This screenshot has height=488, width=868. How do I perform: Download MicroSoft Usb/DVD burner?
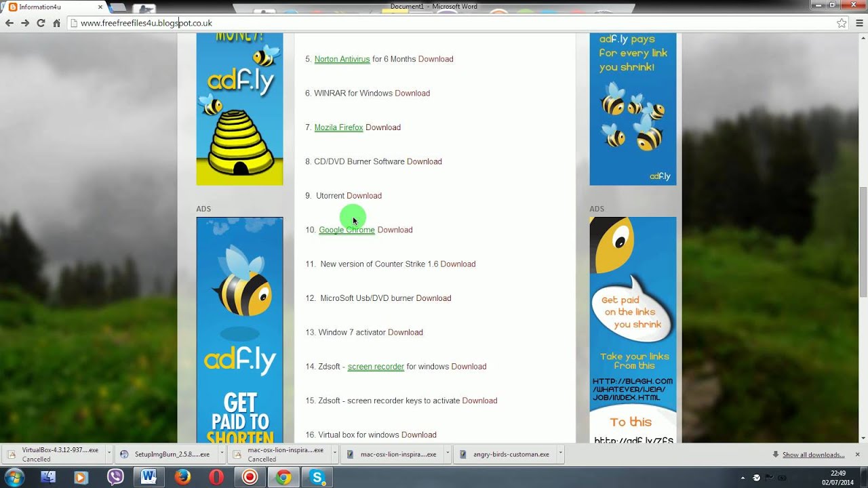pyautogui.click(x=433, y=298)
